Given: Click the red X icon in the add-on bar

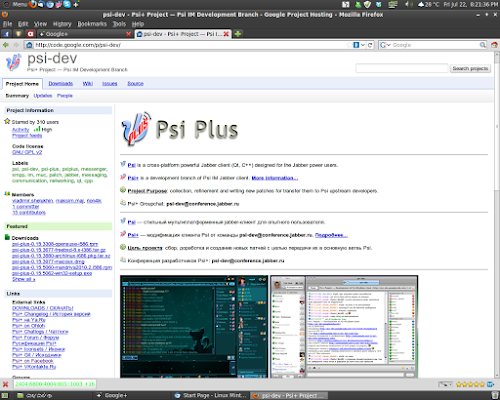Looking at the screenshot, I should pyautogui.click(x=5, y=384).
